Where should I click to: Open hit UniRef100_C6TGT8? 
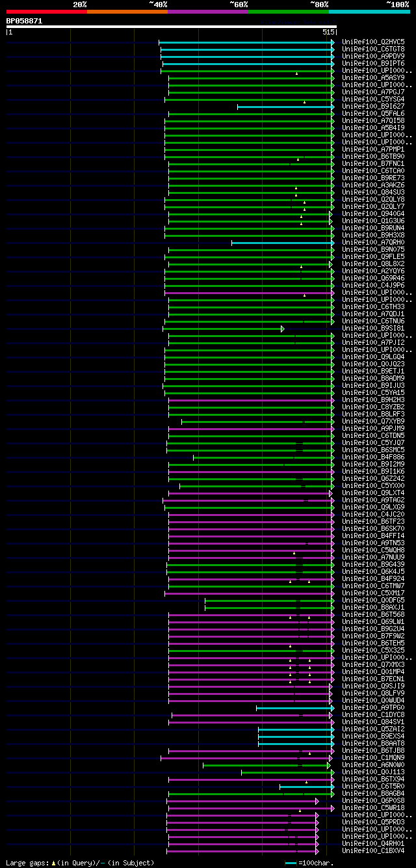(x=373, y=49)
